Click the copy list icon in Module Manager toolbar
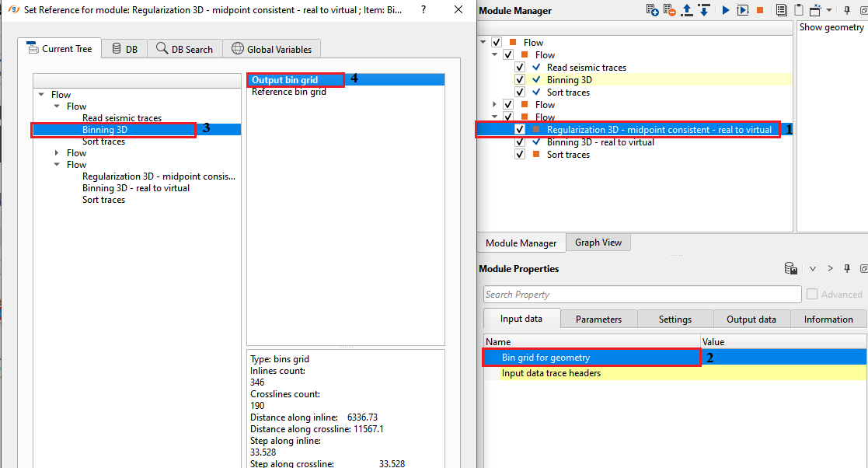Viewport: 868px width, 468px height. tap(781, 10)
